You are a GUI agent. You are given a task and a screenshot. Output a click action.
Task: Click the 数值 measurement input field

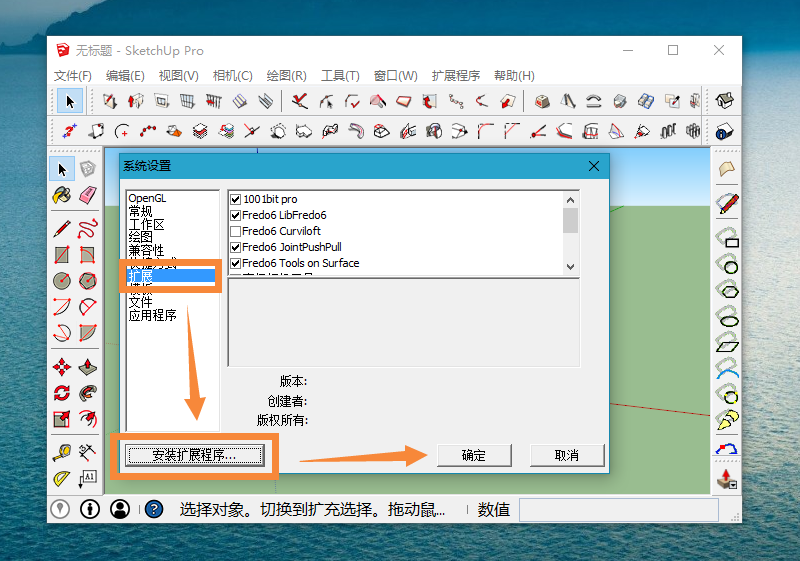(619, 509)
